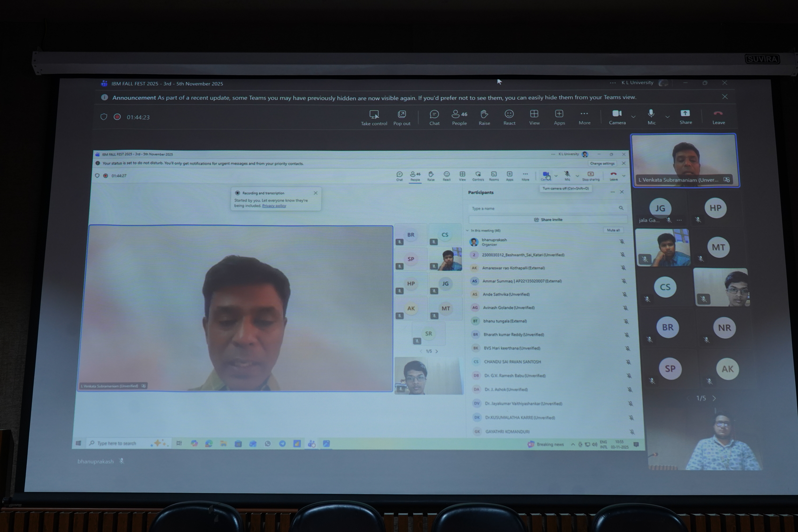Click the WhatsApp icon on the taskbar
The height and width of the screenshot is (532, 798).
268,443
